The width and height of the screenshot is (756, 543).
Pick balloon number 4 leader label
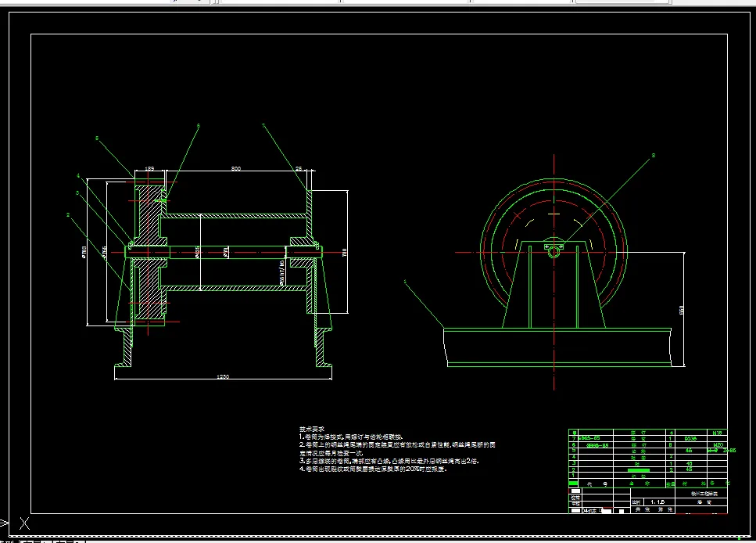point(78,176)
